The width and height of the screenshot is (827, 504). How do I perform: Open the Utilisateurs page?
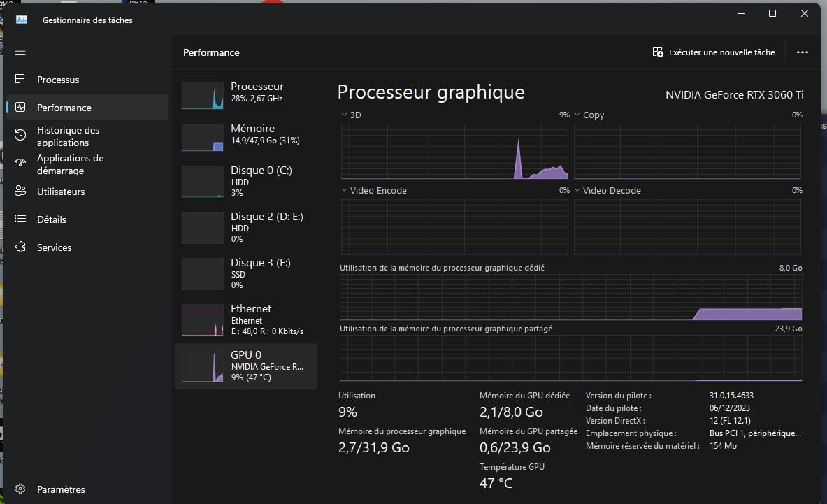[x=61, y=192]
